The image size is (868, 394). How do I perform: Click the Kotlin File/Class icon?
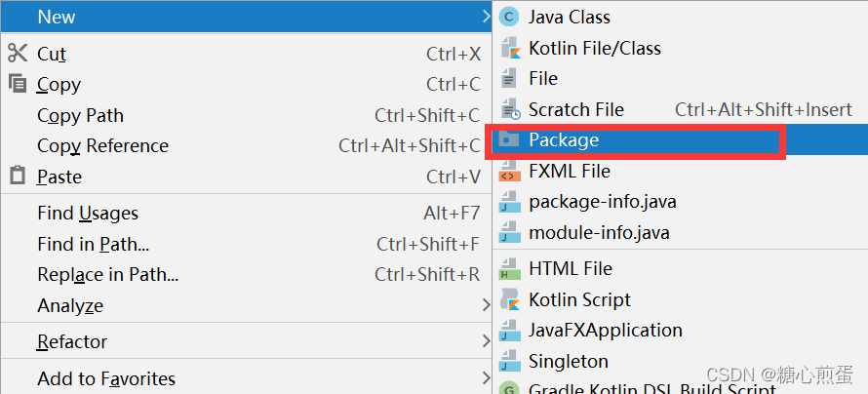click(x=510, y=48)
